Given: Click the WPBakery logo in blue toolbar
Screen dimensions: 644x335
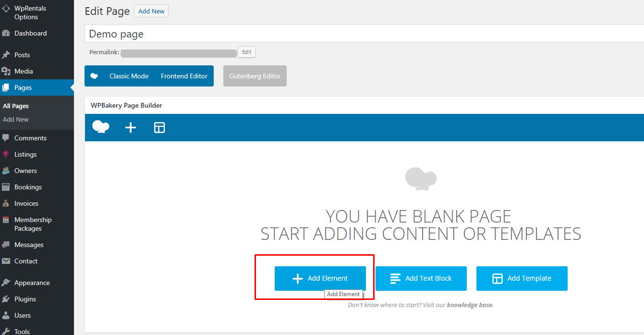Looking at the screenshot, I should (101, 127).
